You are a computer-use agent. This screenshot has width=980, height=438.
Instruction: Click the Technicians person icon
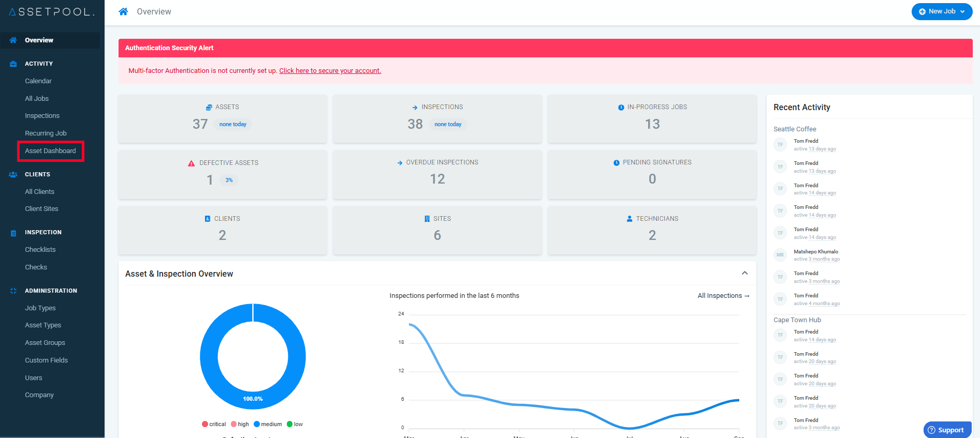tap(630, 219)
